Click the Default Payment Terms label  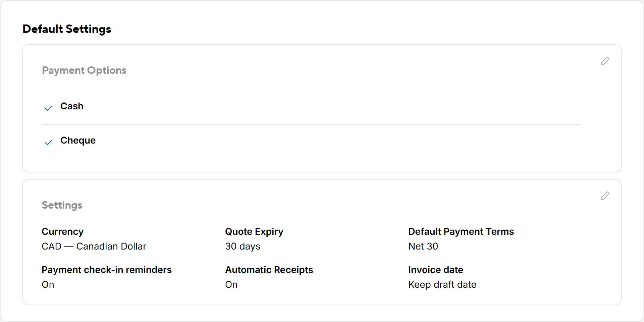coord(461,231)
